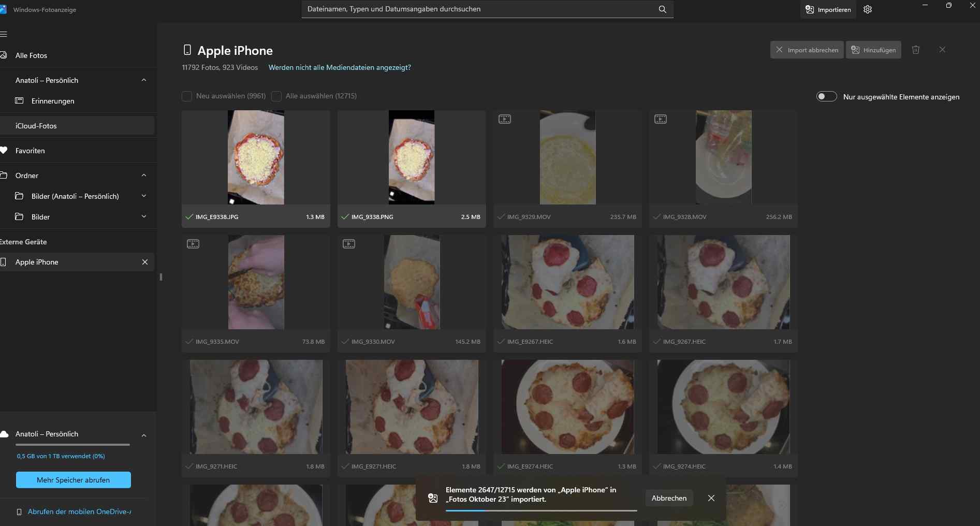This screenshot has height=526, width=980.
Task: Click the Importieren button
Action: click(828, 9)
